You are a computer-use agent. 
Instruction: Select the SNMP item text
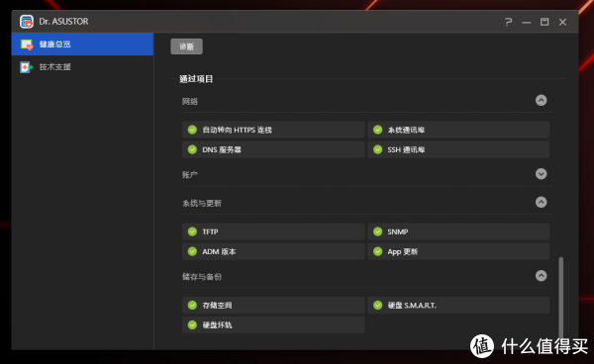[x=398, y=231]
